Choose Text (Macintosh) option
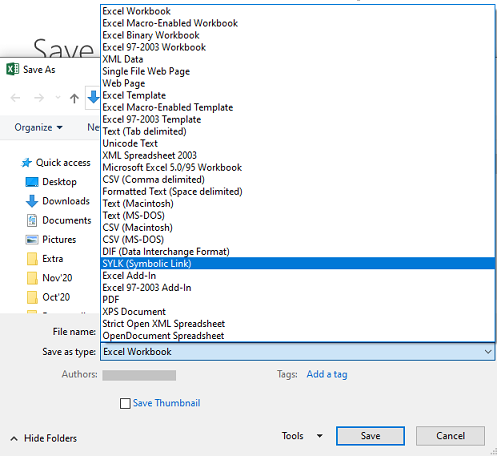Image resolution: width=497 pixels, height=456 pixels. click(298, 203)
